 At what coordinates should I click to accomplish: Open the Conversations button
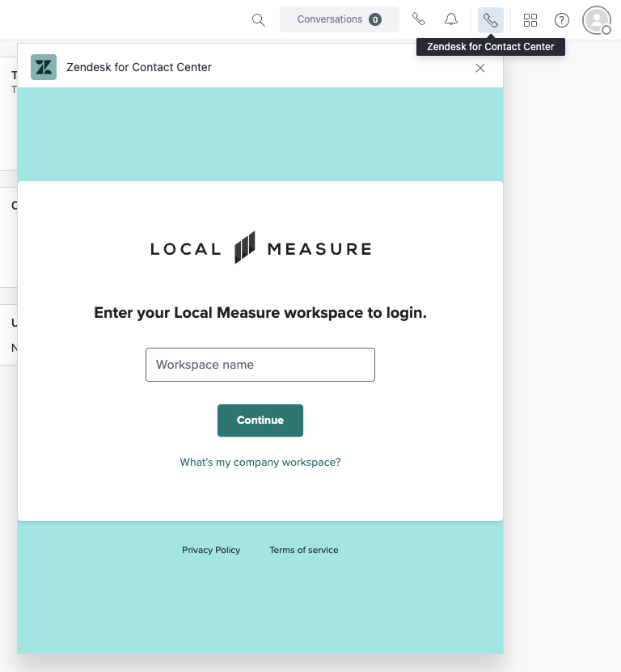[340, 19]
